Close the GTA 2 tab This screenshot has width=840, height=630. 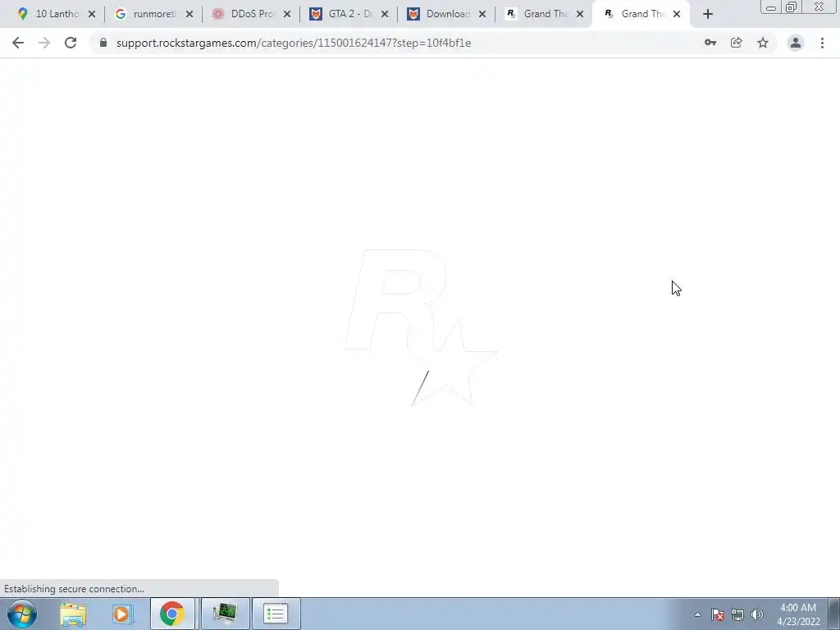click(x=385, y=14)
